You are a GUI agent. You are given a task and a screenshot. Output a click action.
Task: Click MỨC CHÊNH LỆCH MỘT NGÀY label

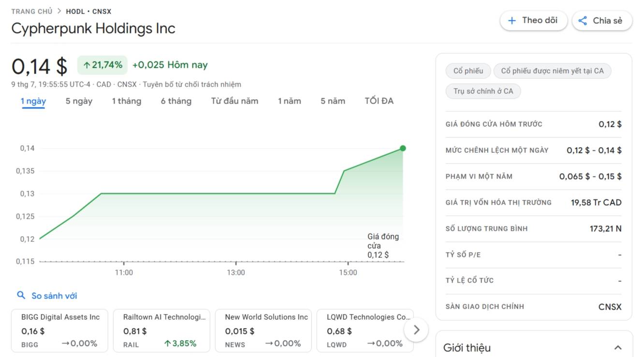point(497,150)
